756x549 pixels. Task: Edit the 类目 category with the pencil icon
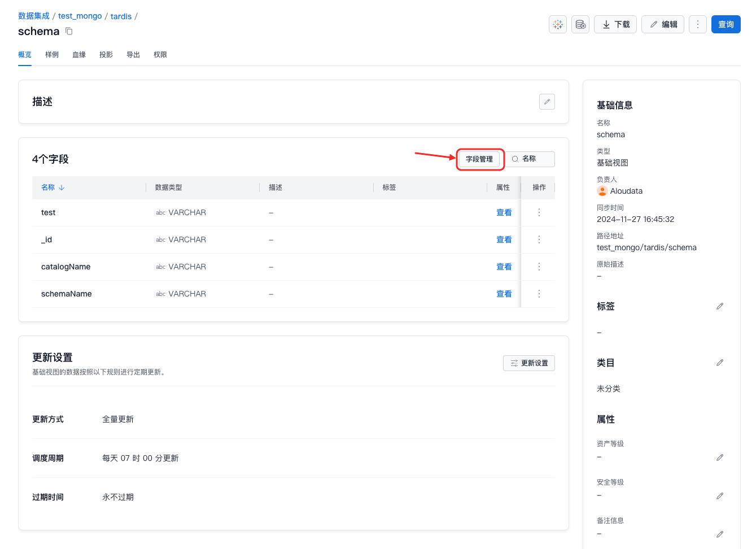[720, 363]
